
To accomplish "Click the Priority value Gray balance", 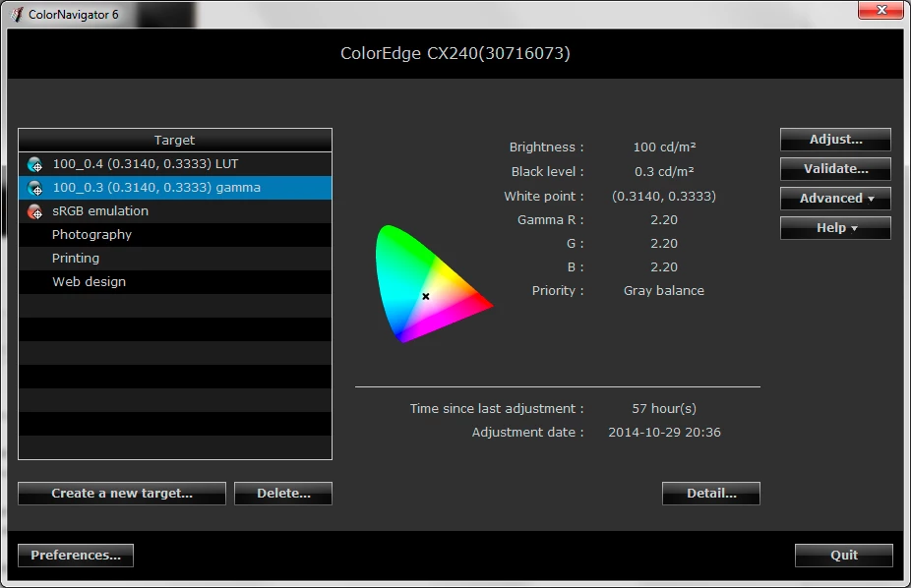I will tap(664, 291).
